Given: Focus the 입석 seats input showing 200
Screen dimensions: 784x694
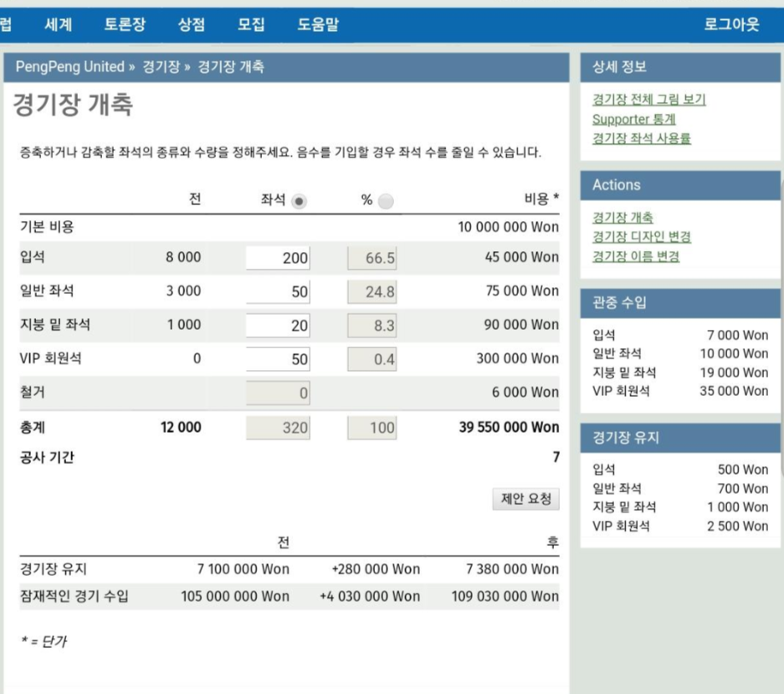Looking at the screenshot, I should click(278, 258).
